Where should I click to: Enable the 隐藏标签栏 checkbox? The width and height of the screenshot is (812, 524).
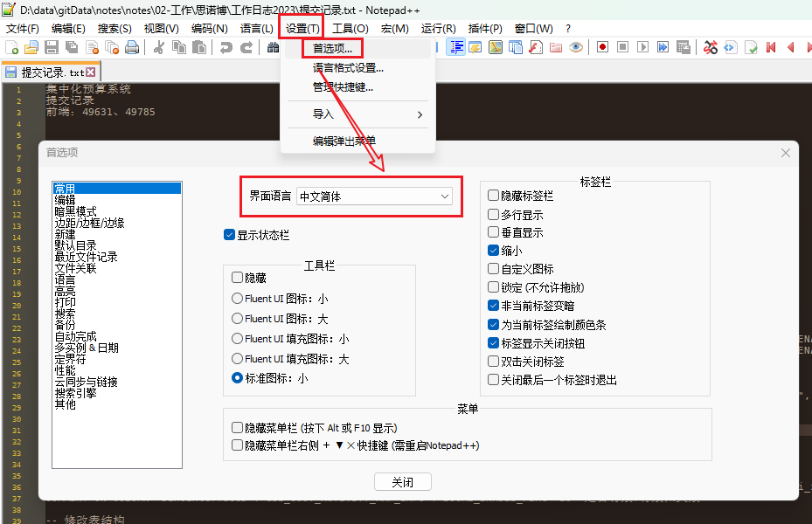point(494,196)
